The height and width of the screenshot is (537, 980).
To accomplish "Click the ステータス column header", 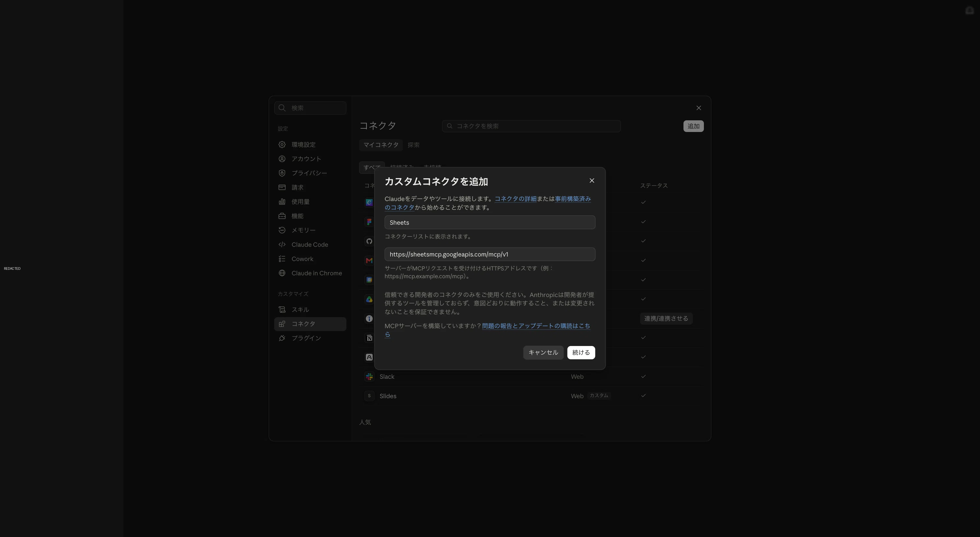I will (x=654, y=186).
